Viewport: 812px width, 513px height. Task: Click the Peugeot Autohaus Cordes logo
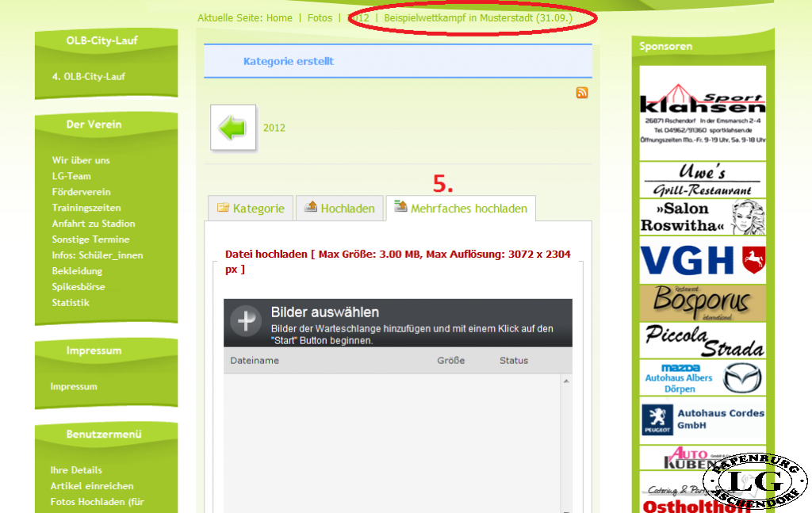coord(703,419)
